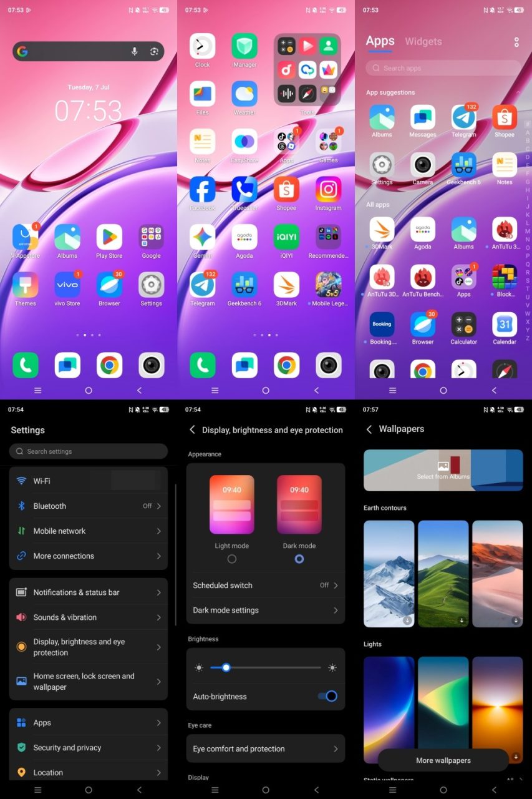Open the Google folder on first home screen
The width and height of the screenshot is (532, 799).
click(151, 237)
